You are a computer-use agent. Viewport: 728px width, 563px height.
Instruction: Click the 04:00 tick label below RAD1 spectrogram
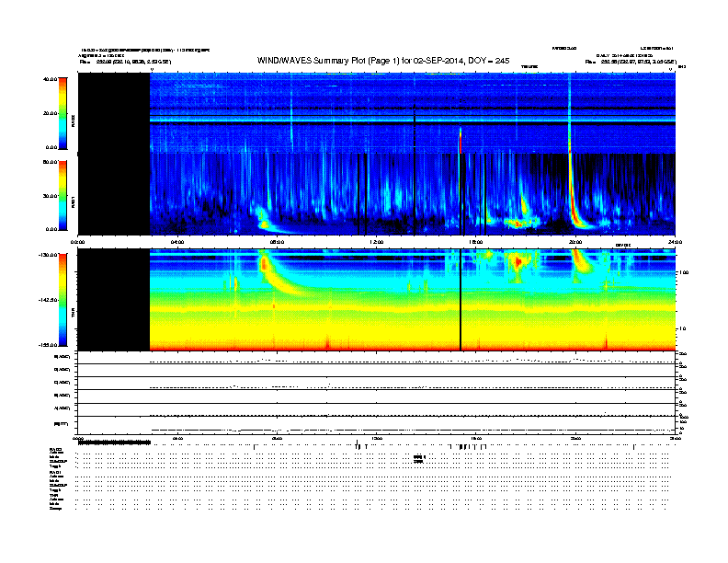[177, 242]
